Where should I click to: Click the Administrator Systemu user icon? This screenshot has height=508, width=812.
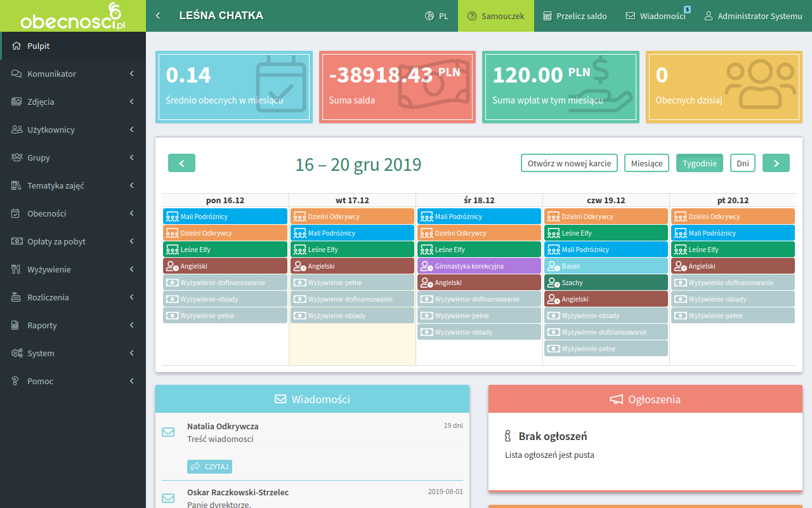(709, 16)
